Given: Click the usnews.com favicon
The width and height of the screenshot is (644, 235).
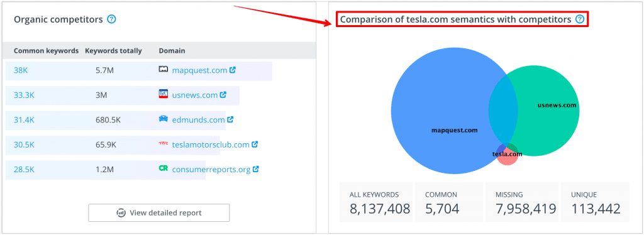Looking at the screenshot, I should pos(164,94).
